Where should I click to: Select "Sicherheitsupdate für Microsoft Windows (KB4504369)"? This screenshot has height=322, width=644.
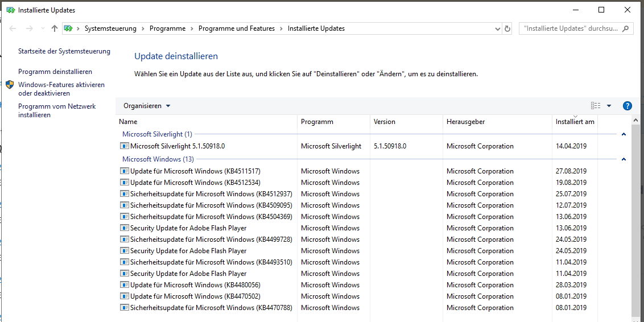[x=211, y=216]
